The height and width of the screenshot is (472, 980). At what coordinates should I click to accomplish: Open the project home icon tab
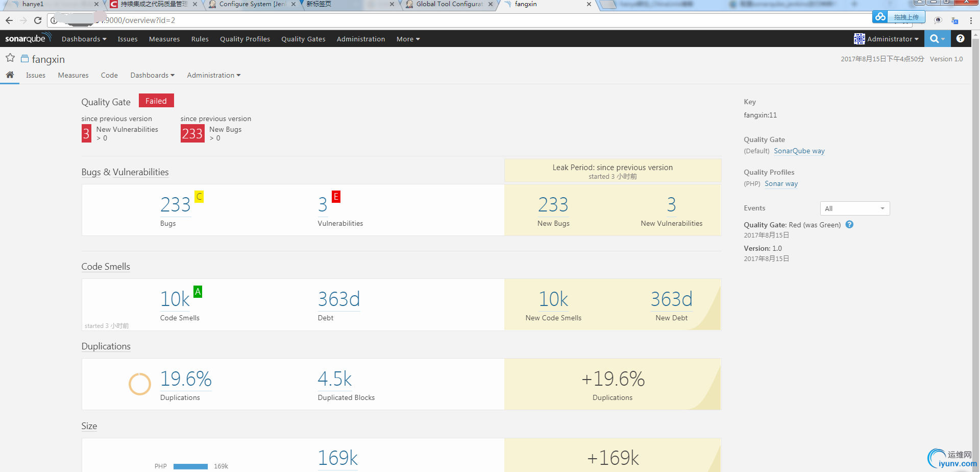point(10,75)
